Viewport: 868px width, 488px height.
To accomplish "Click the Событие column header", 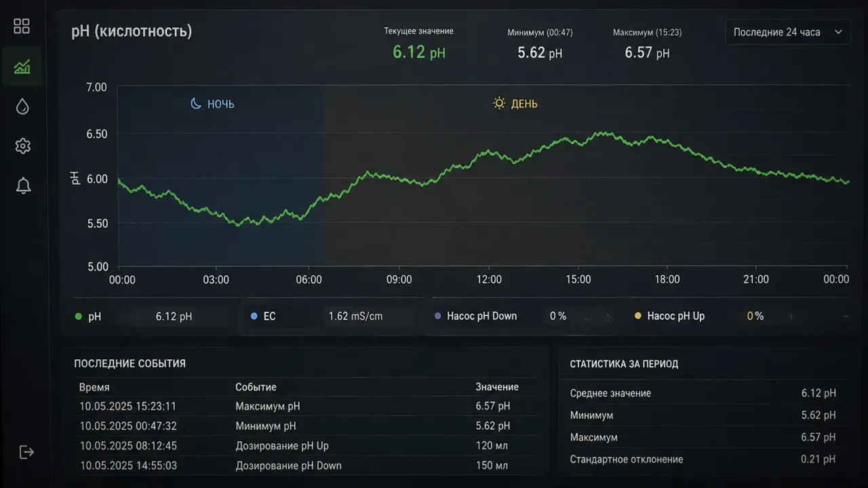I will (256, 387).
